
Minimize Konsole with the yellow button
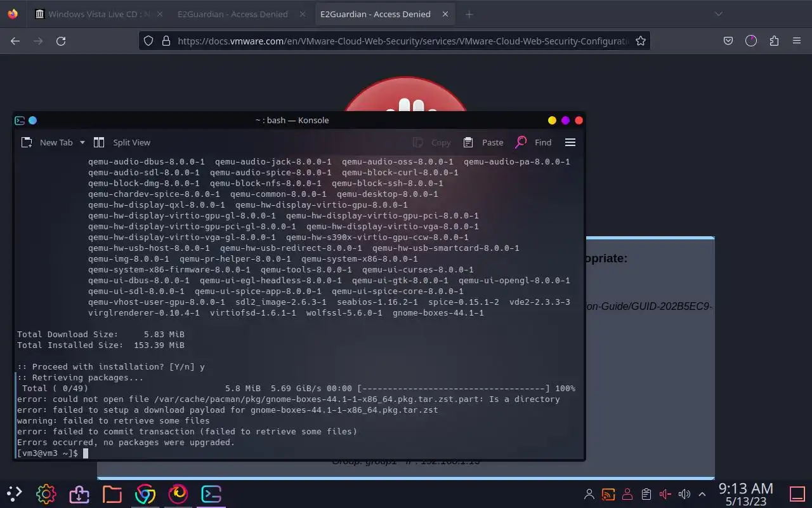click(552, 120)
